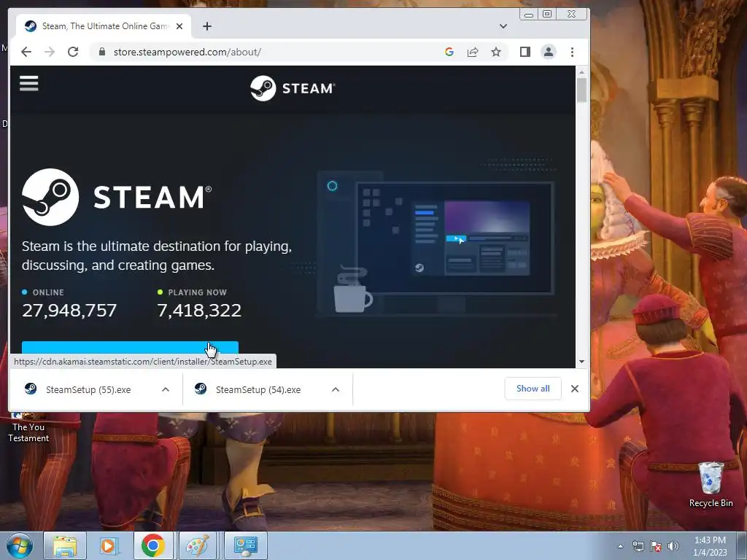The width and height of the screenshot is (747, 560).
Task: Click Show all downloads
Action: [533, 389]
